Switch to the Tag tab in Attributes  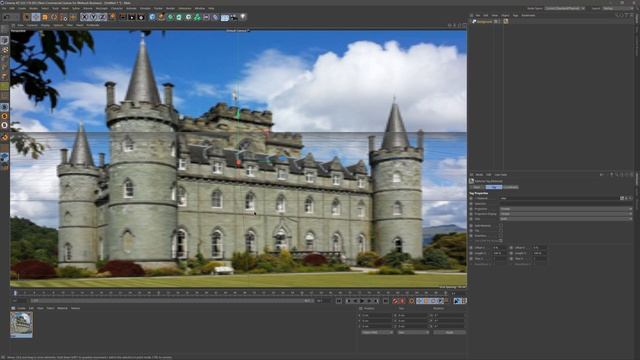click(x=493, y=187)
